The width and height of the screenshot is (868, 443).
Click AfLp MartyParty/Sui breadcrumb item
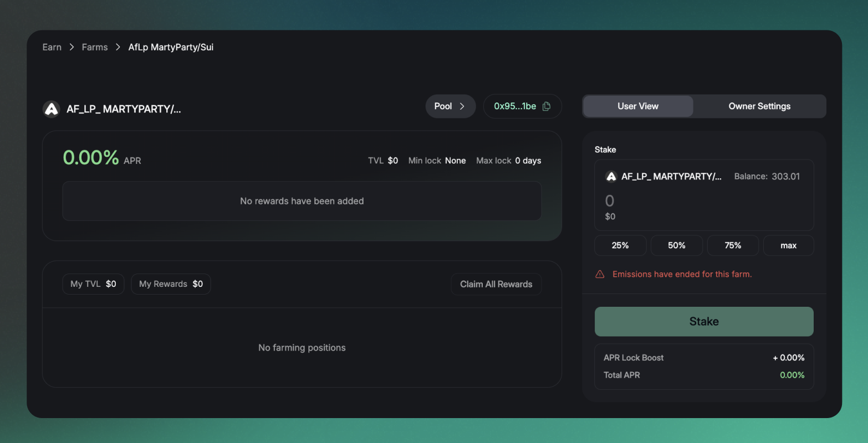(171, 47)
